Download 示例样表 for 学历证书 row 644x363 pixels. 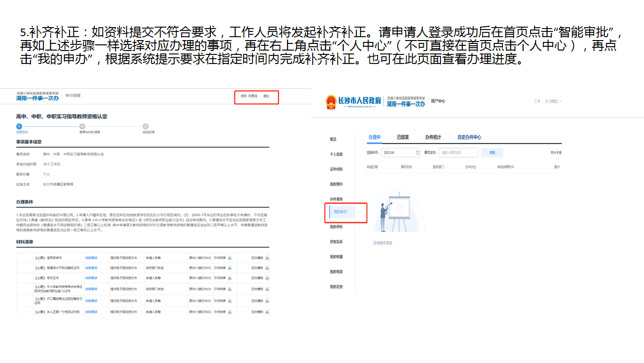(230, 278)
